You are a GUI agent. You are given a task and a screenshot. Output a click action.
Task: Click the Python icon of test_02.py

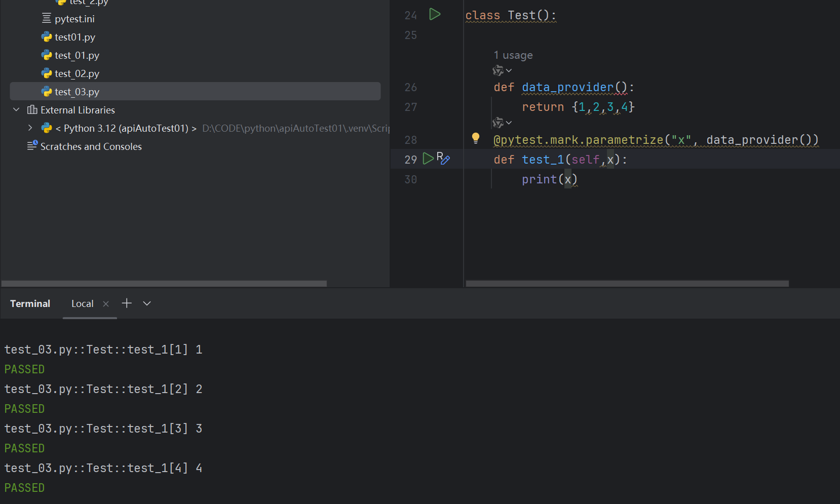[47, 73]
